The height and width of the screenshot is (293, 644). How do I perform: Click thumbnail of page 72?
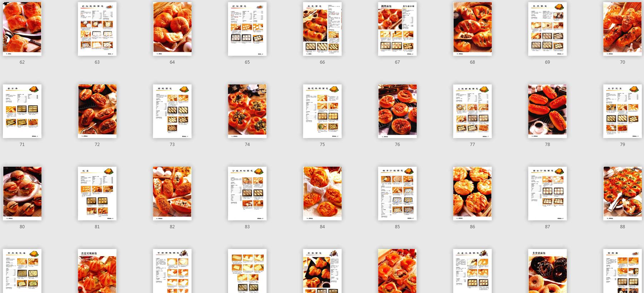pyautogui.click(x=97, y=111)
